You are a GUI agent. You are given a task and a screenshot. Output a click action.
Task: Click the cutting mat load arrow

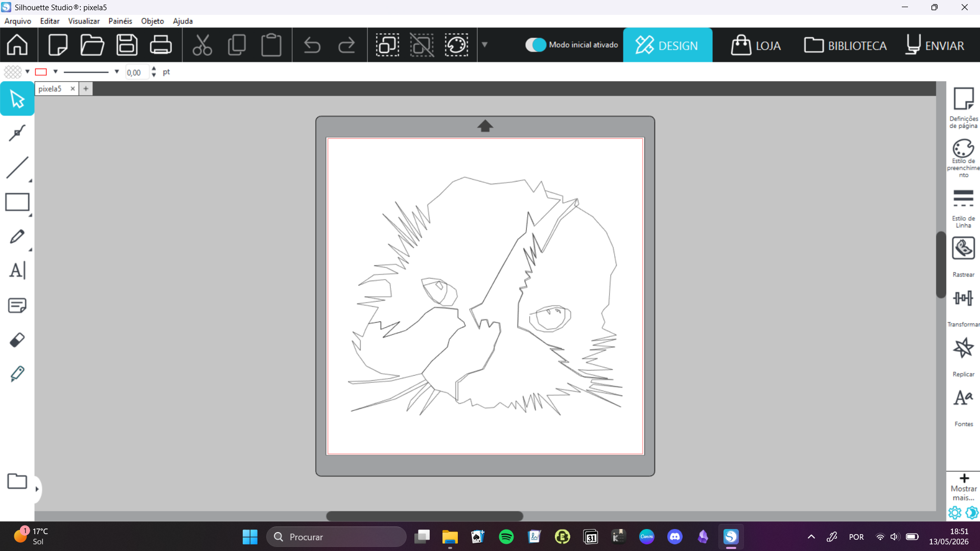[485, 126]
